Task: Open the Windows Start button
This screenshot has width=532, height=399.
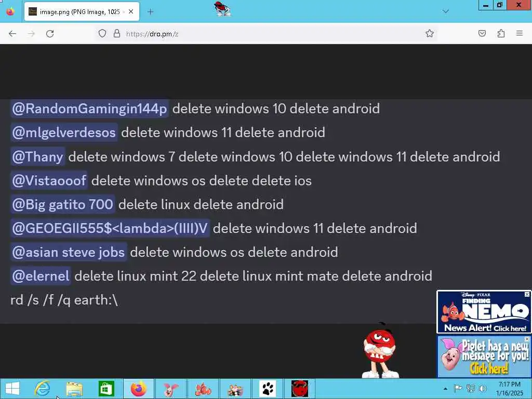Action: point(12,389)
